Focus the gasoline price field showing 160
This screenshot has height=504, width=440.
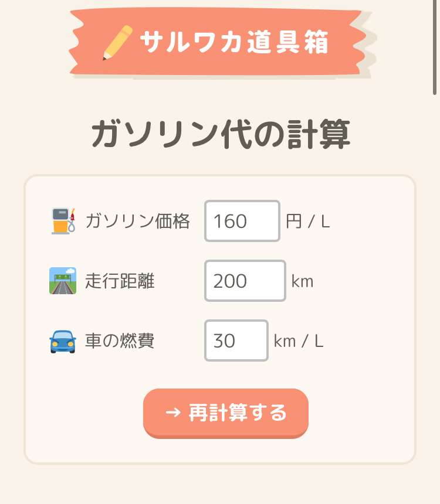242,221
